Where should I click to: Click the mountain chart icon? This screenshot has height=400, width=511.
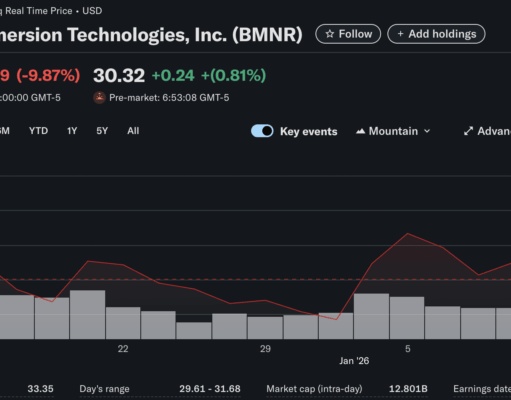(x=360, y=131)
